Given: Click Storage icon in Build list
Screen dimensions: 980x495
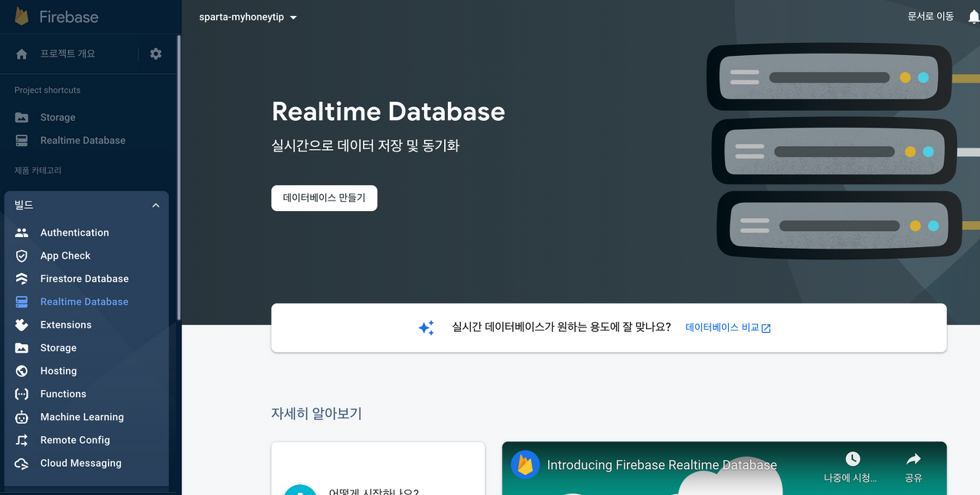Looking at the screenshot, I should click(x=21, y=347).
